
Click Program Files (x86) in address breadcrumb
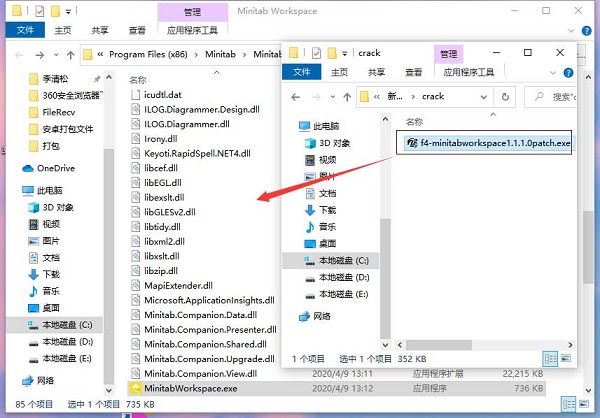click(148, 54)
